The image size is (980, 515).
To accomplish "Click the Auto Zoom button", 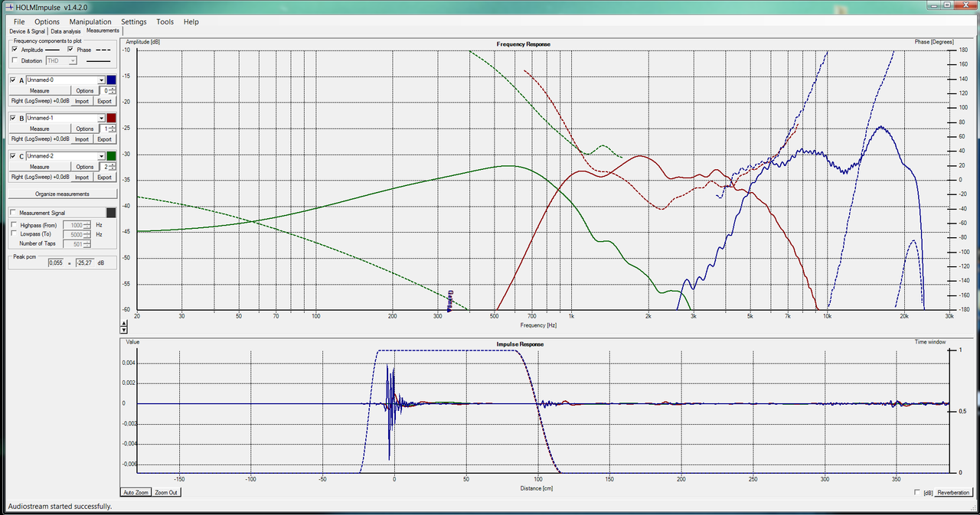I will coord(136,493).
